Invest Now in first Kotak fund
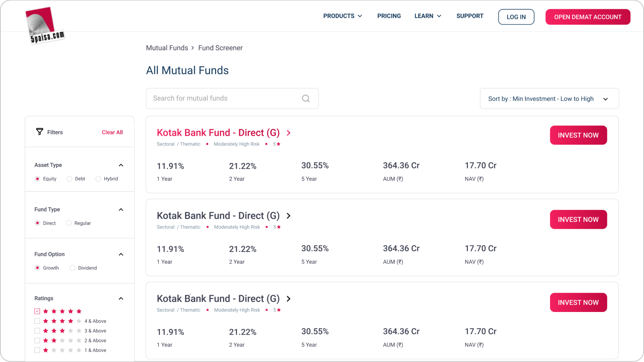Image resolution: width=644 pixels, height=362 pixels. click(578, 135)
